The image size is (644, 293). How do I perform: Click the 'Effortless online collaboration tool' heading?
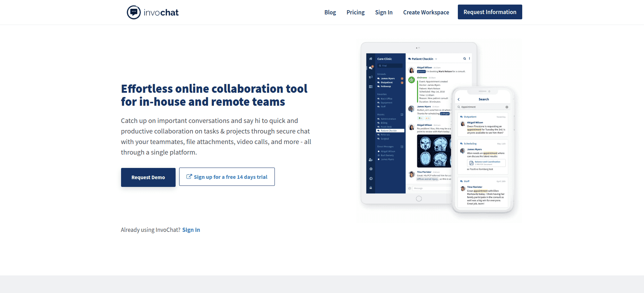click(x=214, y=95)
